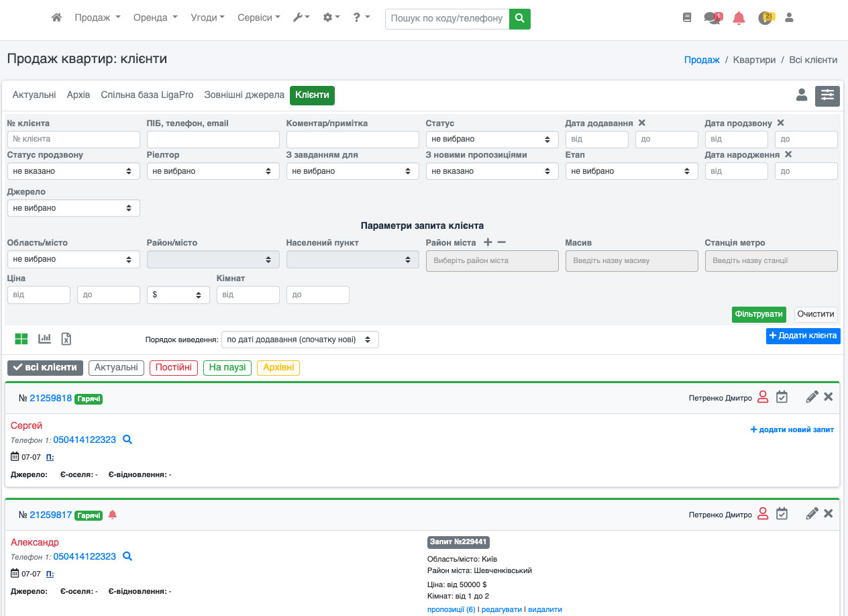Enable the 'На паузі' client filter

227,368
